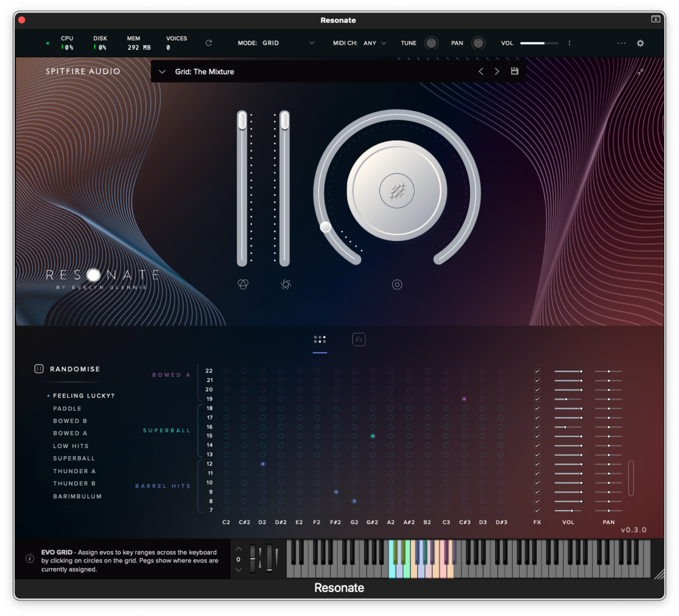Screen dimensions: 679x616
Task: Click the three-dots more options icon
Action: pos(621,43)
